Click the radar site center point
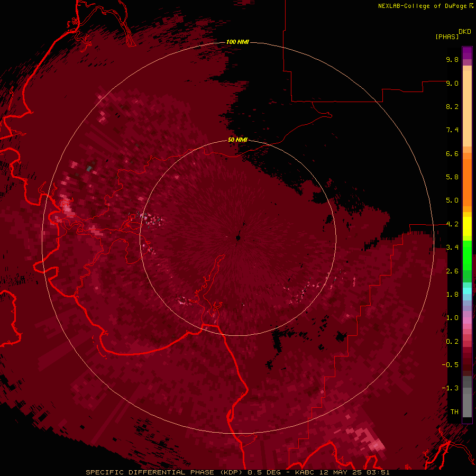The image size is (476, 476). pos(239,238)
